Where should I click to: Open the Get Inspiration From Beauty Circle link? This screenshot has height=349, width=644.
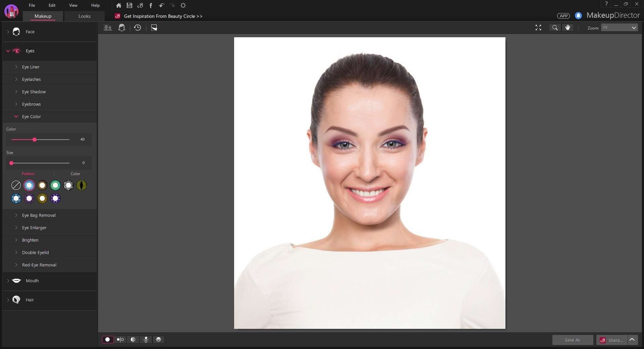click(163, 16)
